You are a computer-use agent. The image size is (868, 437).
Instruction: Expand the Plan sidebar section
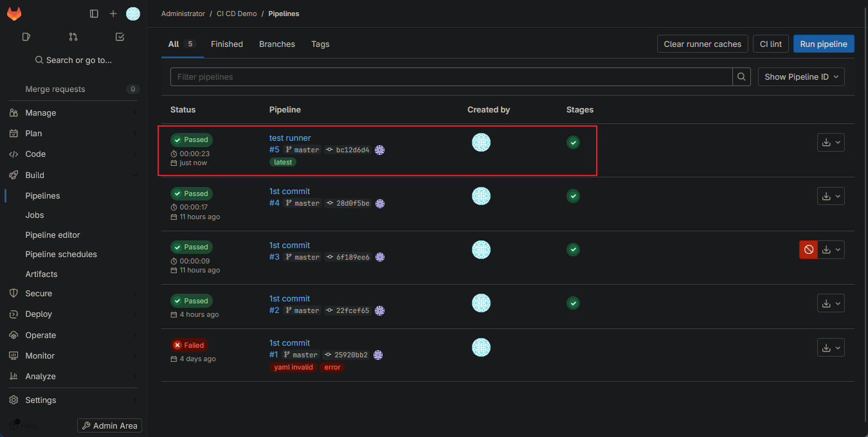point(73,133)
